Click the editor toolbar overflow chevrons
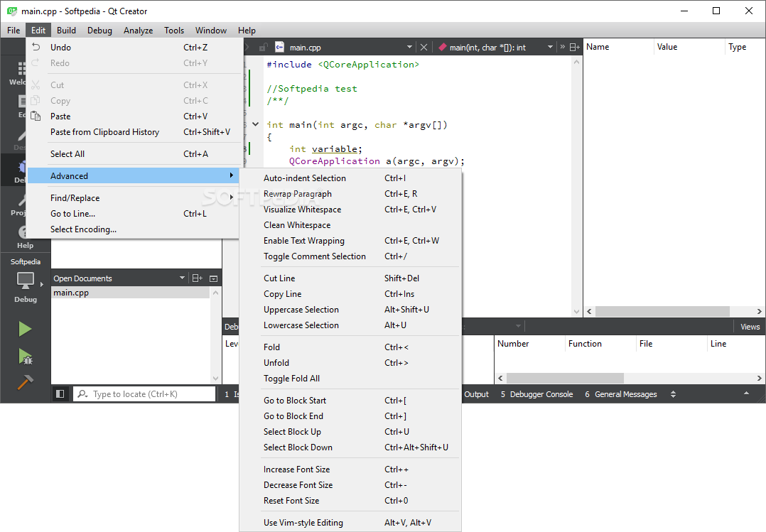This screenshot has width=766, height=532. click(562, 47)
